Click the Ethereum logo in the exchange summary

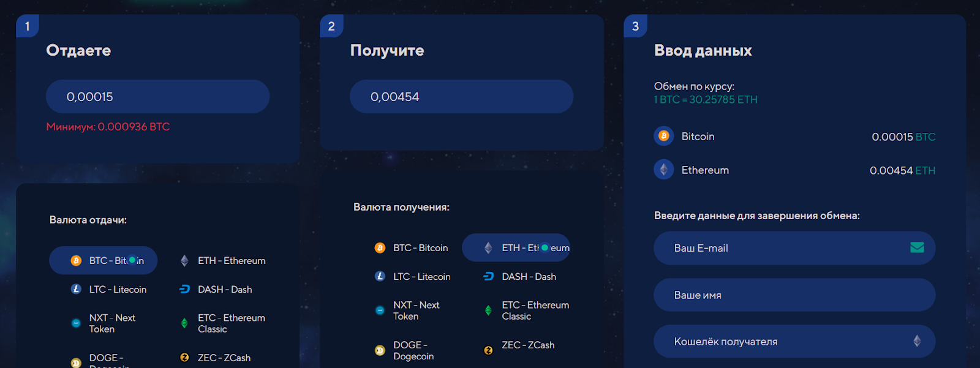pos(663,170)
